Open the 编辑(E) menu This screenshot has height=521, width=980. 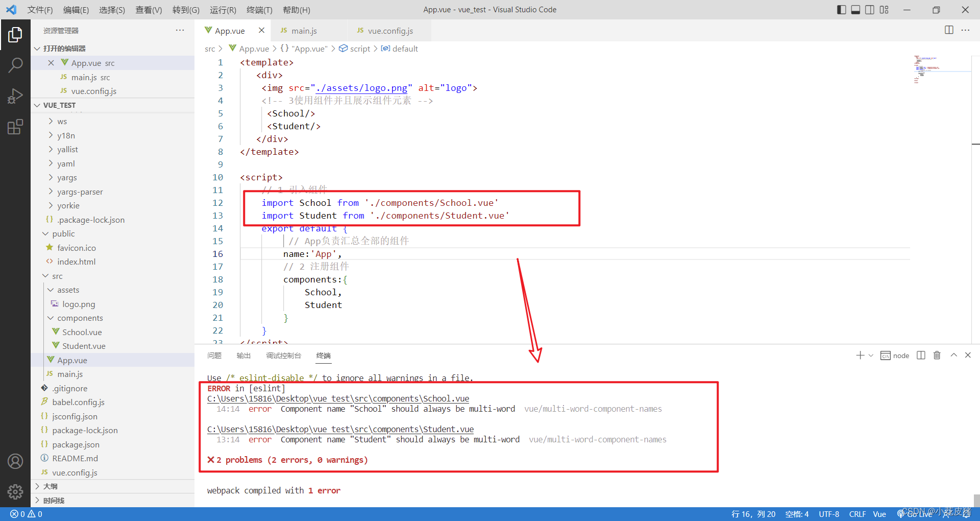click(x=76, y=10)
